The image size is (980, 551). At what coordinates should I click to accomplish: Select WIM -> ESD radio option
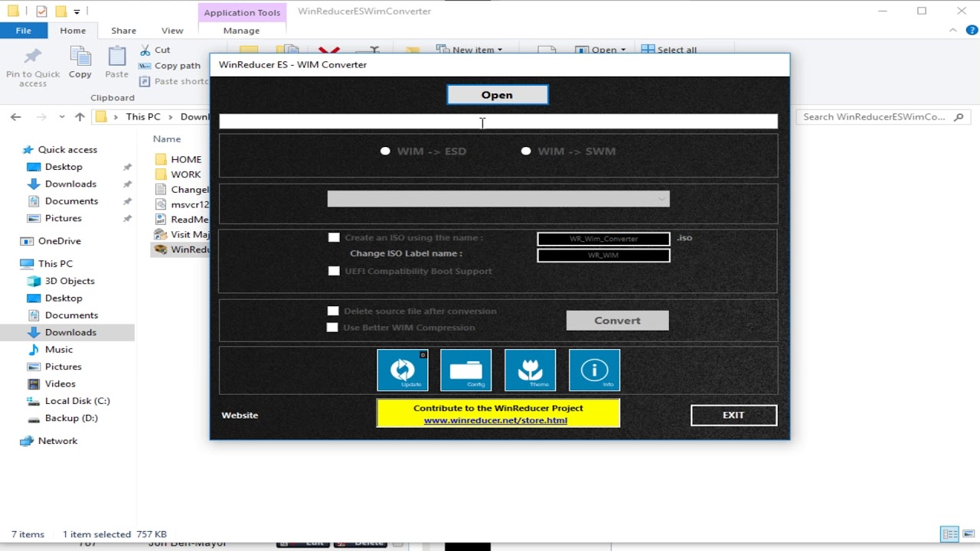[385, 152]
